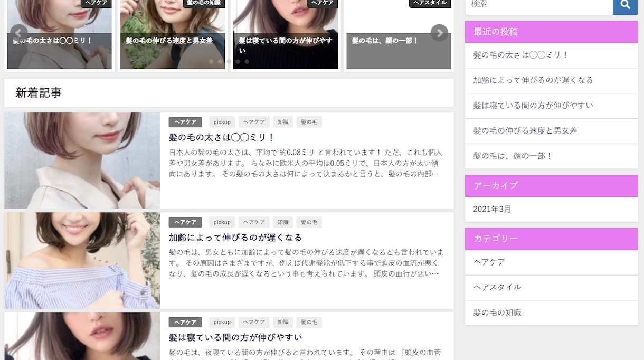Click 髪の毛 tag on 髪は寝ている間 article
Viewport: 644px width, 360px height.
click(x=309, y=322)
